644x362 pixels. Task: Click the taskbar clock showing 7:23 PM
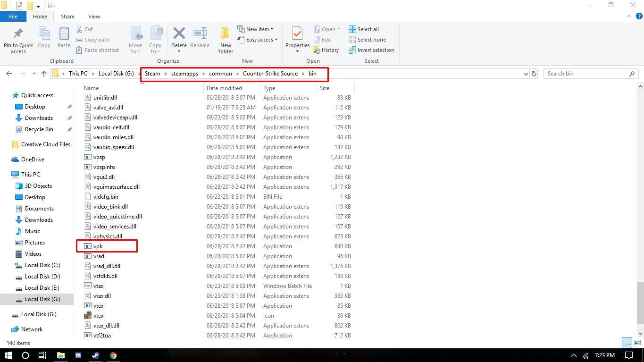(605, 355)
